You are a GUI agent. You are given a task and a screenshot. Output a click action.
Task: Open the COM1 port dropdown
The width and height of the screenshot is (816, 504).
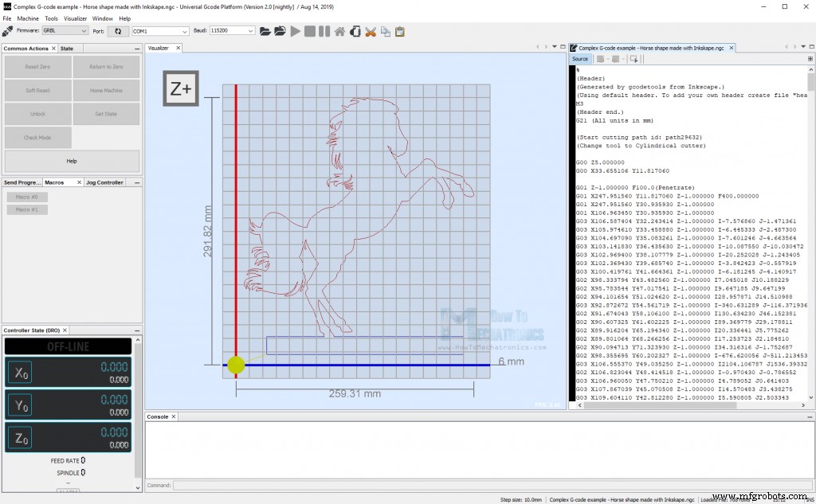coord(159,31)
